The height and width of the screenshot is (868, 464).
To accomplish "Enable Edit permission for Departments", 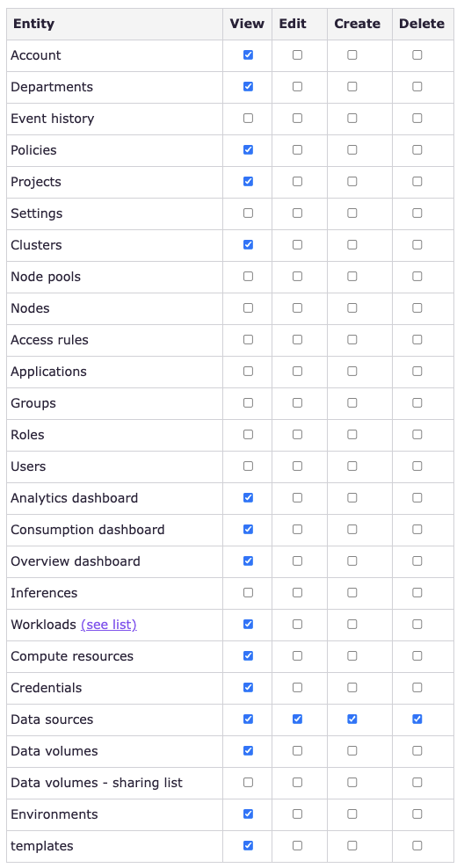I will point(297,86).
